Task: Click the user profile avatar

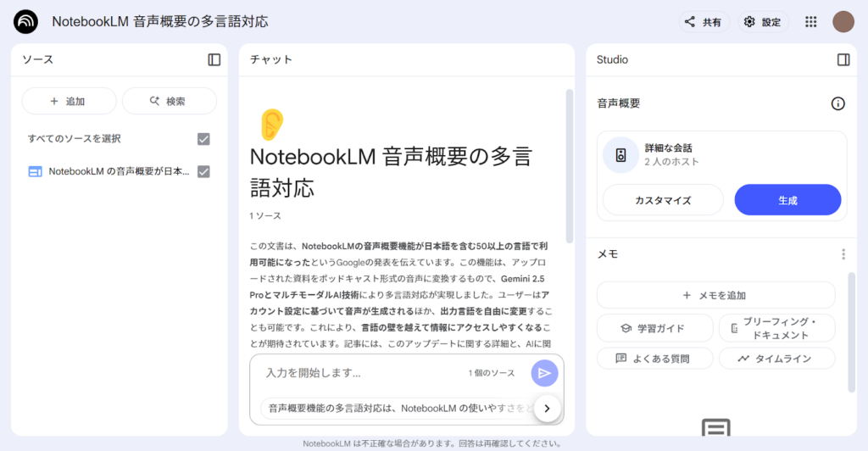Action: [843, 21]
